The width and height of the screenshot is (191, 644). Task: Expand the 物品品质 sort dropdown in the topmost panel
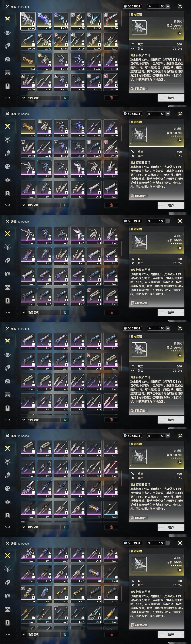point(40,98)
